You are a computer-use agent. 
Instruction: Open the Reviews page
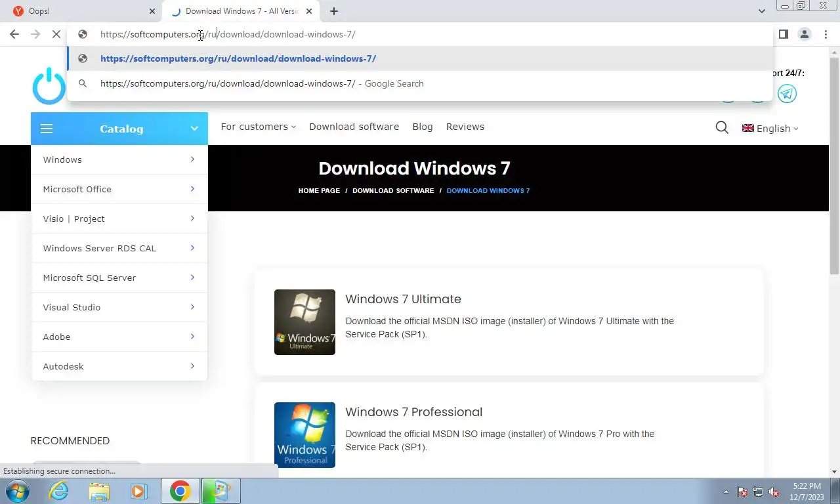click(465, 127)
